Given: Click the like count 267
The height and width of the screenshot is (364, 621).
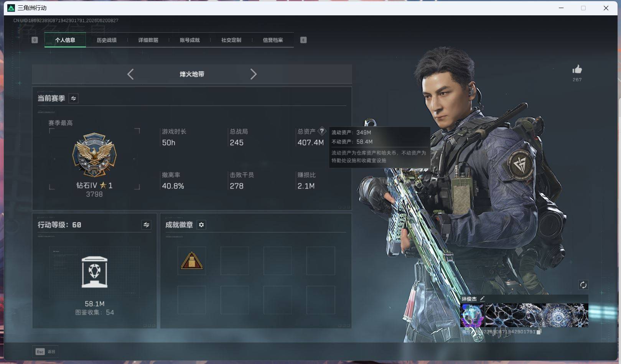Looking at the screenshot, I should (x=577, y=80).
